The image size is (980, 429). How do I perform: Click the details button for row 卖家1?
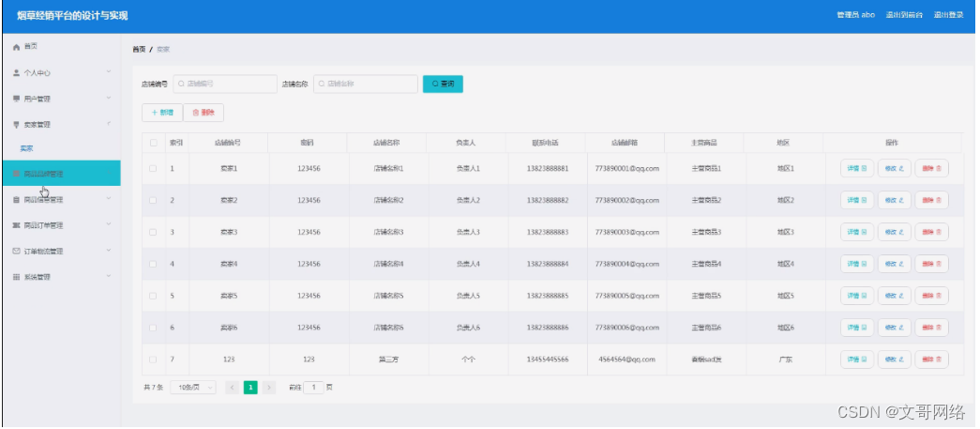[857, 168]
